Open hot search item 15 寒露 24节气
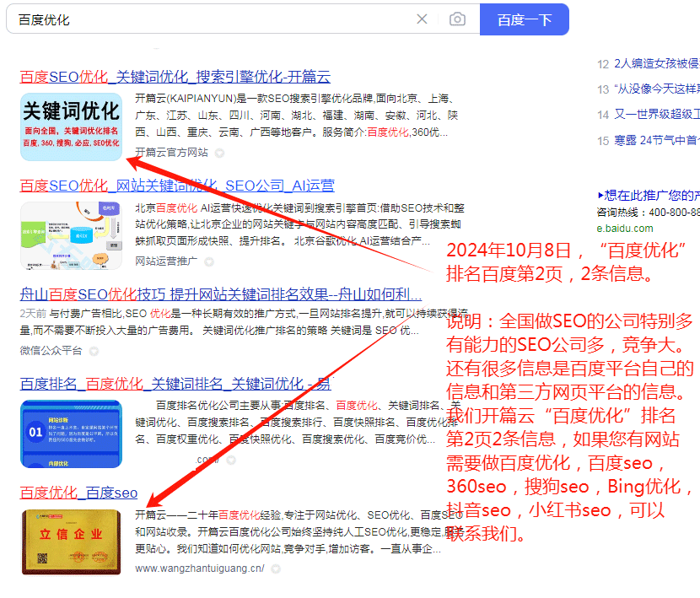 click(649, 141)
